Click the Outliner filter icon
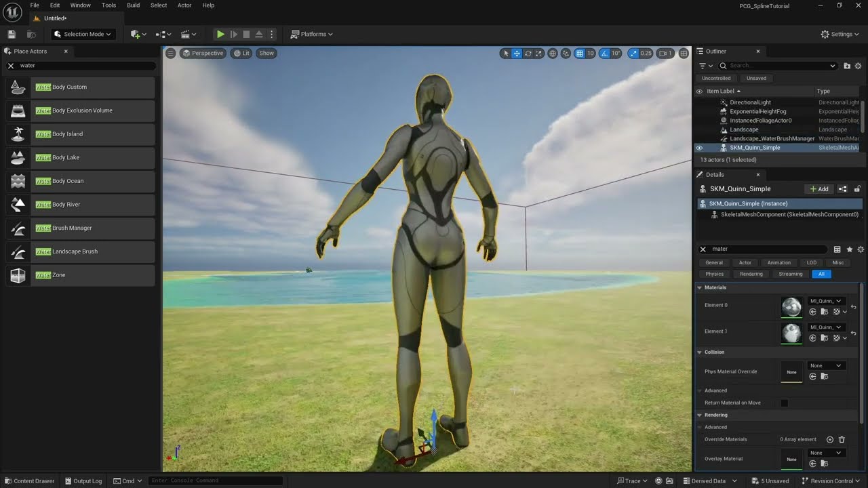This screenshot has width=868, height=488. coord(705,66)
